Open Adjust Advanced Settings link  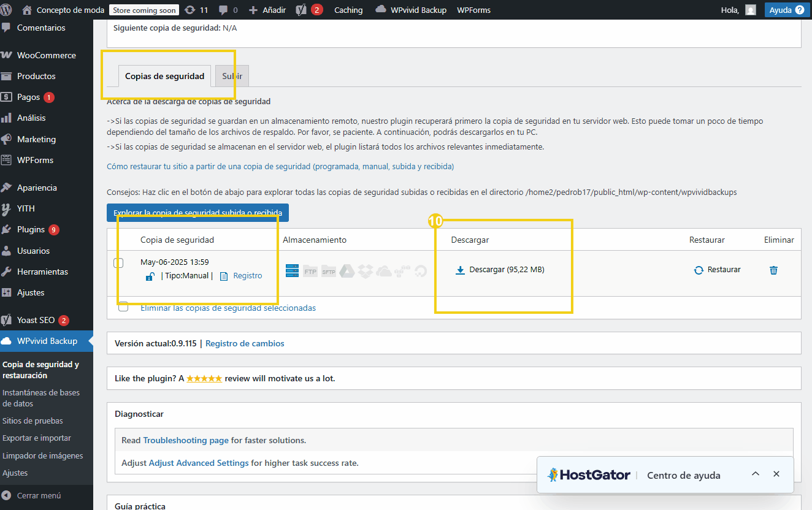tap(199, 463)
